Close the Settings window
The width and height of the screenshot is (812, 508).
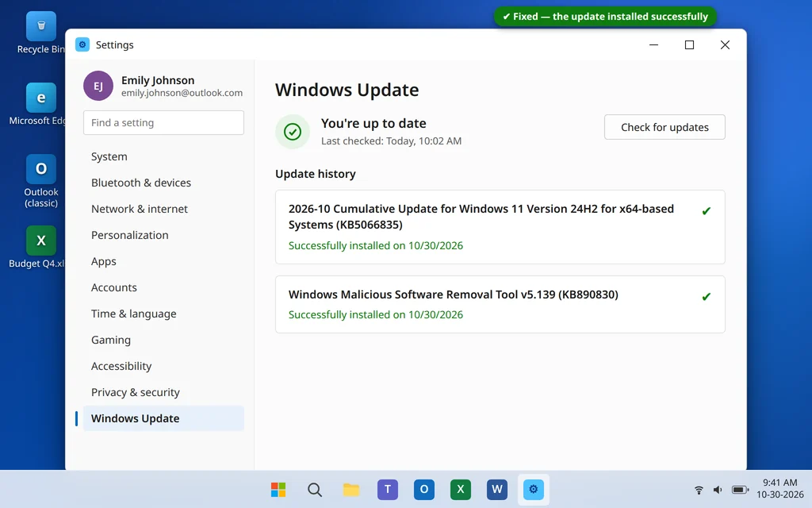coord(725,44)
